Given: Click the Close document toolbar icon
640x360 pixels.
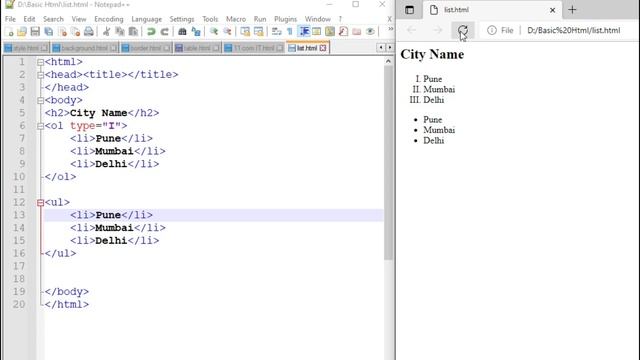Looking at the screenshot, I should point(62,31).
